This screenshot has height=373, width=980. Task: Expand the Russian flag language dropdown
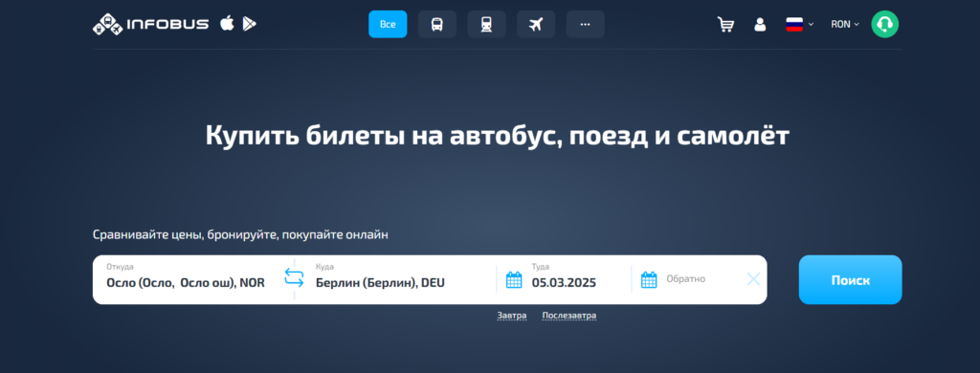pos(800,24)
